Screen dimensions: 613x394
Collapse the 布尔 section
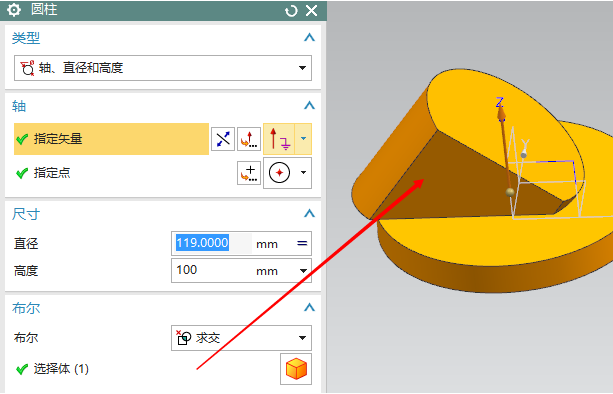pyautogui.click(x=309, y=308)
